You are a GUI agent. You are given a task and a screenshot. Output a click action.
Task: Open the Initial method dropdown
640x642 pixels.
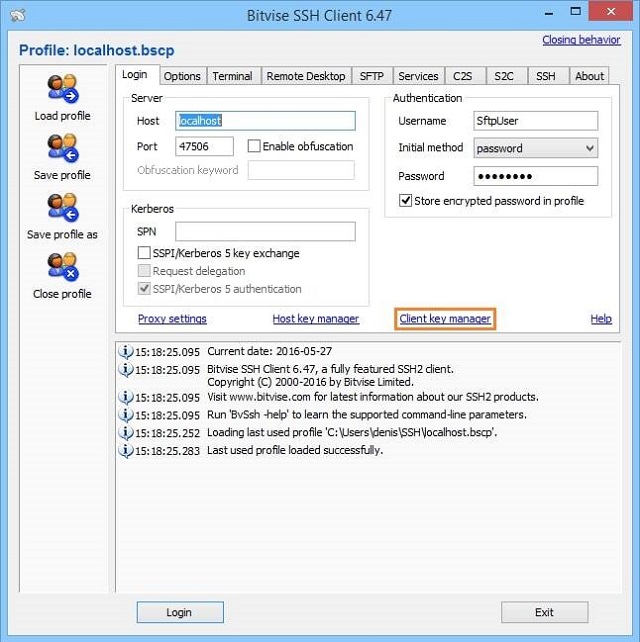pyautogui.click(x=536, y=148)
